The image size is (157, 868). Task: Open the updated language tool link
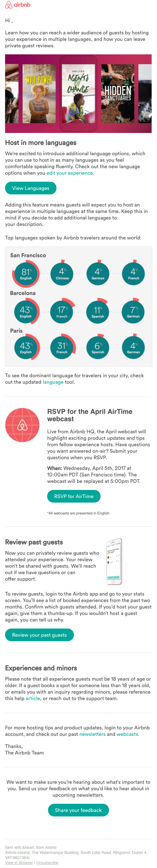(x=53, y=382)
